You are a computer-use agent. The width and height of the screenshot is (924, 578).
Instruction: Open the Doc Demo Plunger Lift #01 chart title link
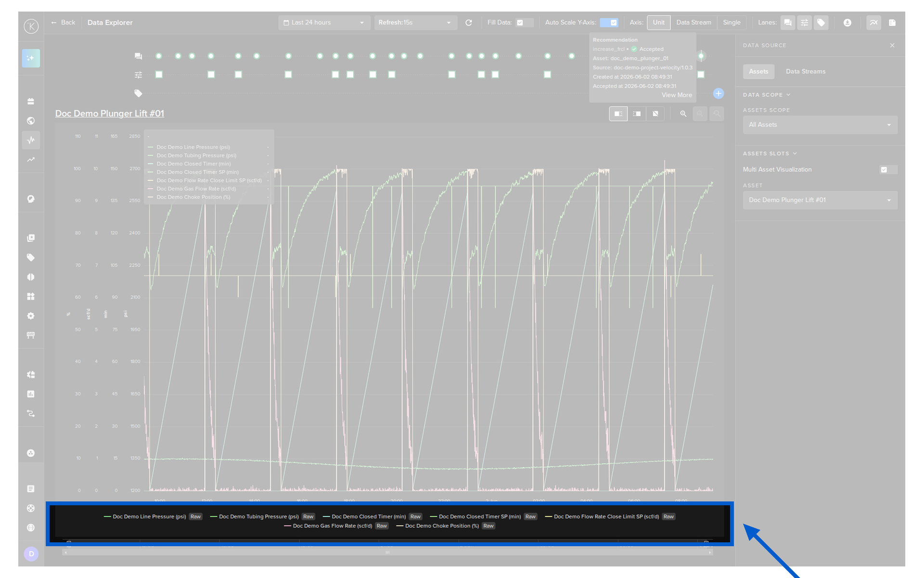pos(110,113)
